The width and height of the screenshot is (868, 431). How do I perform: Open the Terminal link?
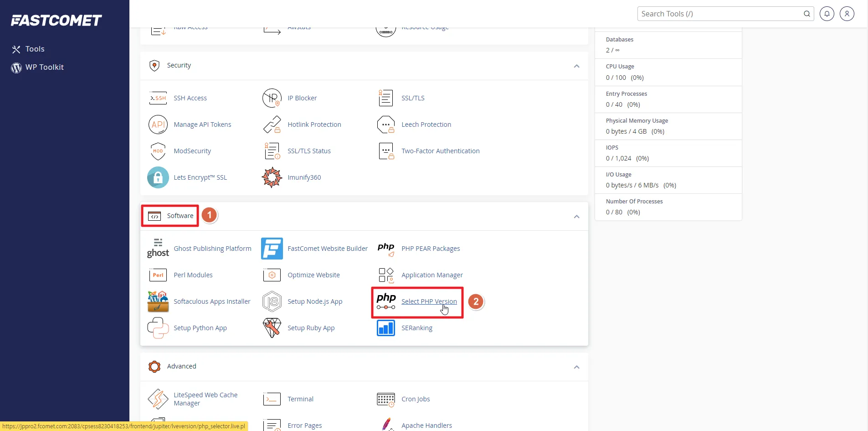(x=301, y=399)
